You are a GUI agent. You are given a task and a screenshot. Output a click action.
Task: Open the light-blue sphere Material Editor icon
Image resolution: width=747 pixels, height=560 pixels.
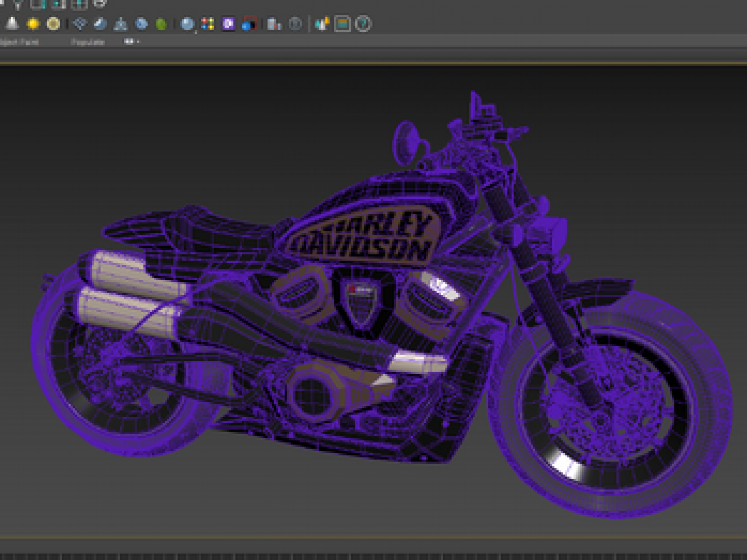pyautogui.click(x=188, y=23)
